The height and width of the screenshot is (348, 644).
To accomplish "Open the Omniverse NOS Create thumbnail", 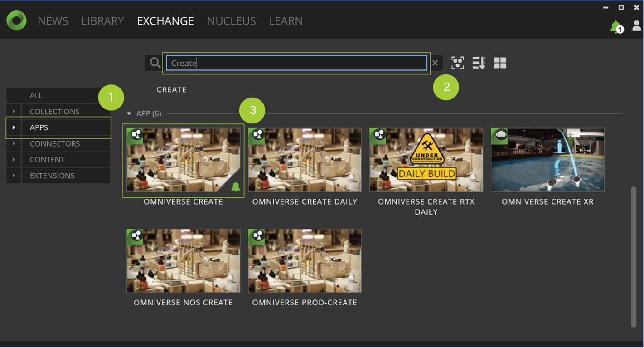I will pyautogui.click(x=184, y=260).
